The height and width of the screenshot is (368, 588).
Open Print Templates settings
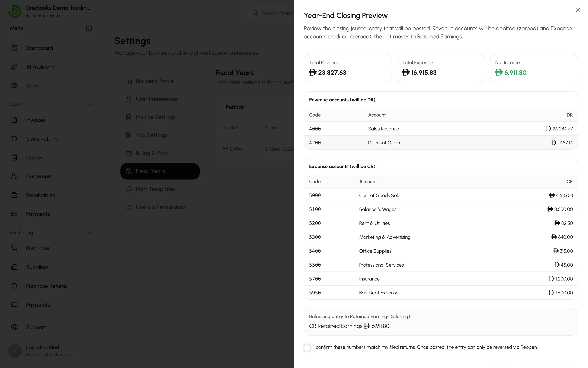(160, 189)
